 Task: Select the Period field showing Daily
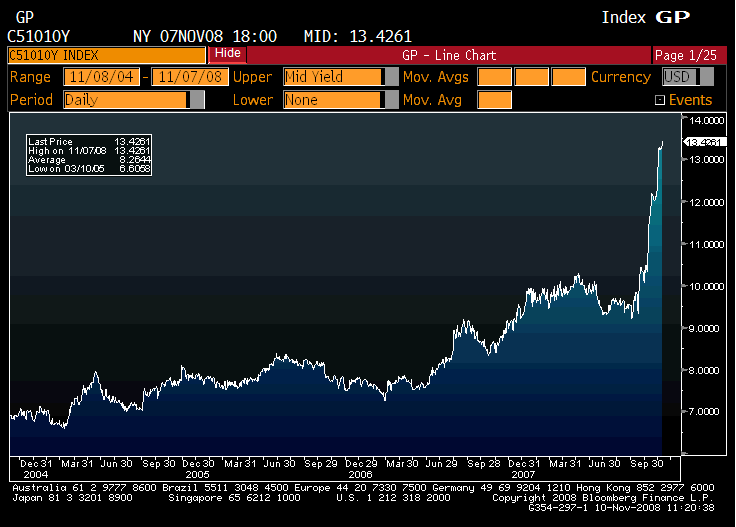[x=127, y=100]
